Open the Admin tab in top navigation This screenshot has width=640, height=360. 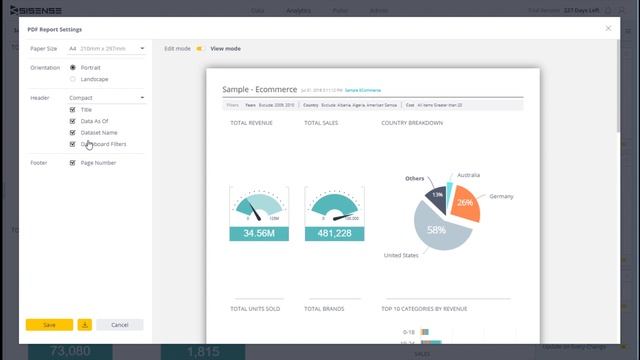[x=379, y=11]
